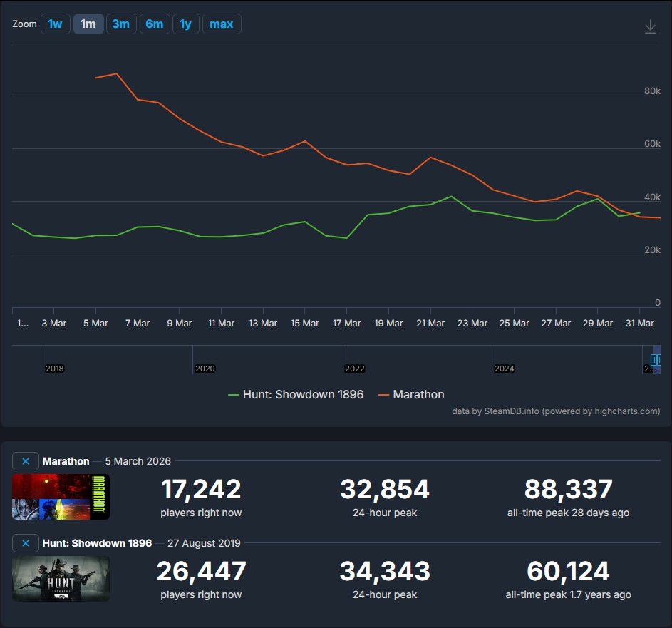The width and height of the screenshot is (672, 628).
Task: Set chart zoom to 1w
Action: tap(56, 24)
